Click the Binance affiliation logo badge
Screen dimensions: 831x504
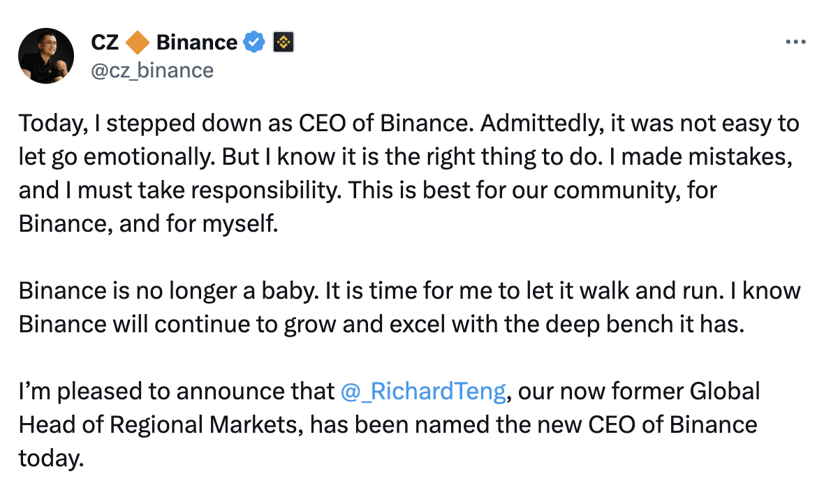(283, 43)
